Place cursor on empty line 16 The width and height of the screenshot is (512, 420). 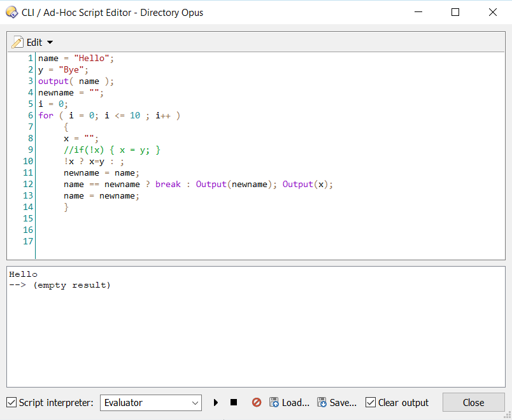(127, 230)
